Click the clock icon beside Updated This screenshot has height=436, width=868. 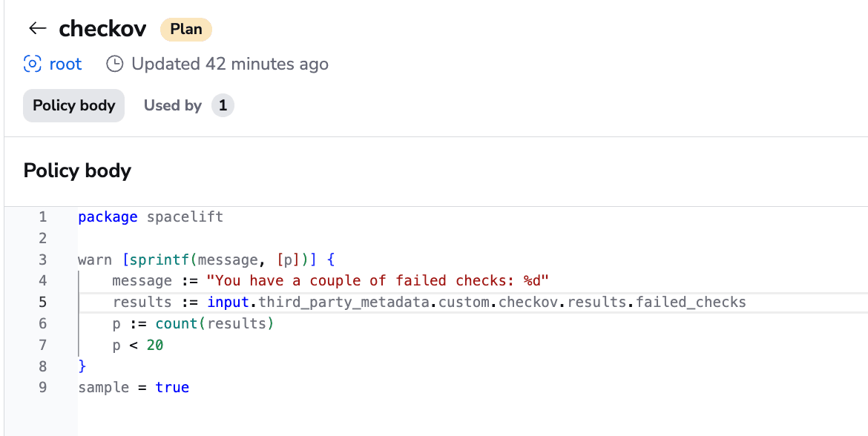114,65
